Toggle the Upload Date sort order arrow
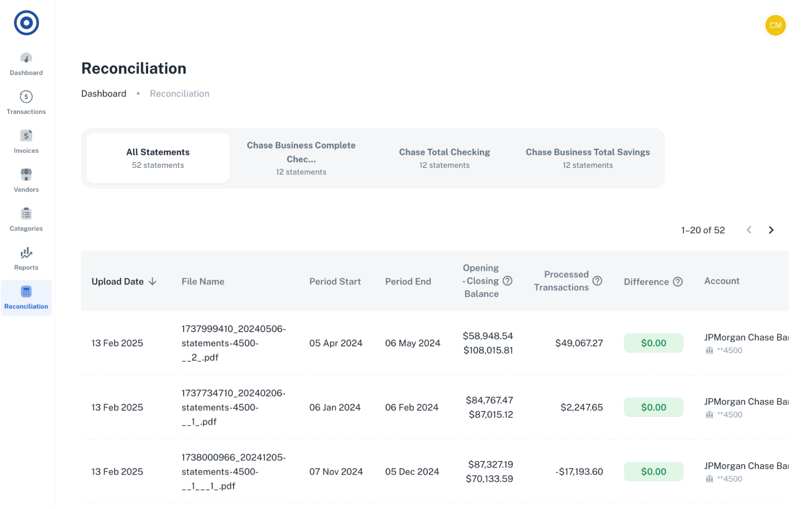 [153, 281]
